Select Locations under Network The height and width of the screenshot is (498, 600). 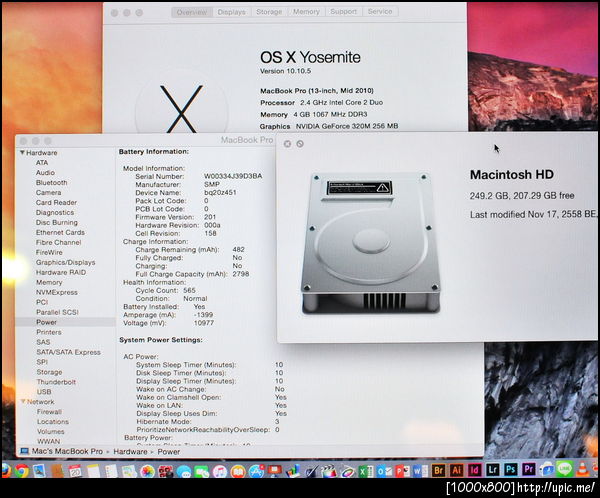[x=53, y=421]
